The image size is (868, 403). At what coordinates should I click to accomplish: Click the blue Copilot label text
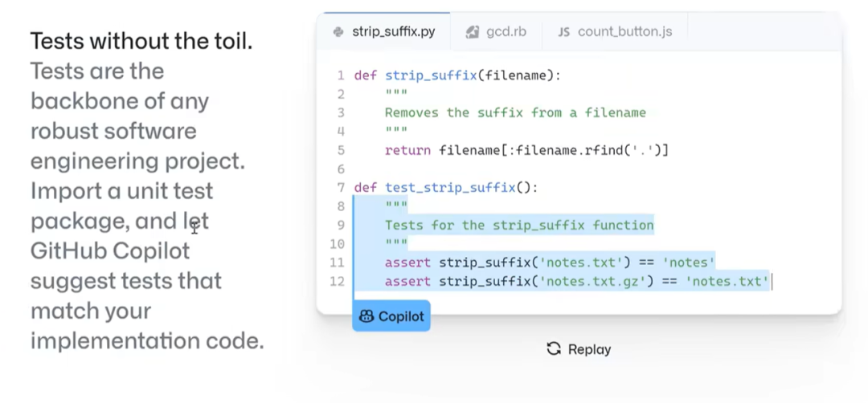pos(401,316)
